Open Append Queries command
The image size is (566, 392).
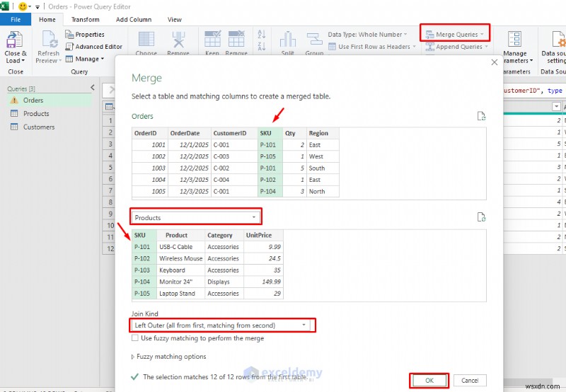456,47
